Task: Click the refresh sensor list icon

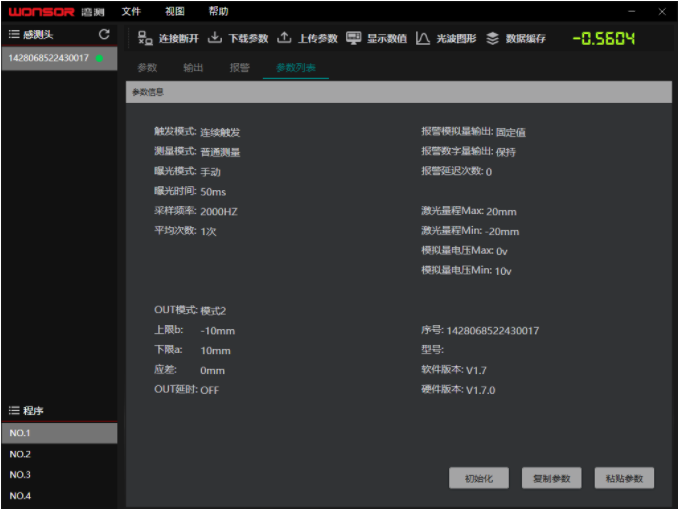Action: 104,34
